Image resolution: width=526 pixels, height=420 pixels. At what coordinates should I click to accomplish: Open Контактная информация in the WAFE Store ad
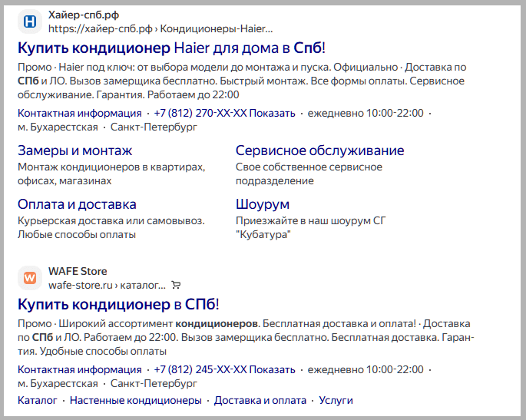[x=80, y=369]
